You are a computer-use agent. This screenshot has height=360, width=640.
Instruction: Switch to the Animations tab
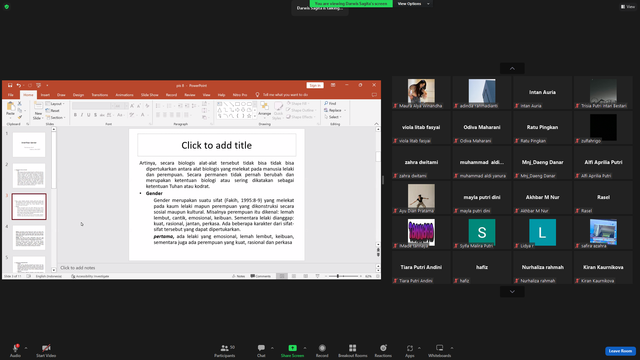124,95
